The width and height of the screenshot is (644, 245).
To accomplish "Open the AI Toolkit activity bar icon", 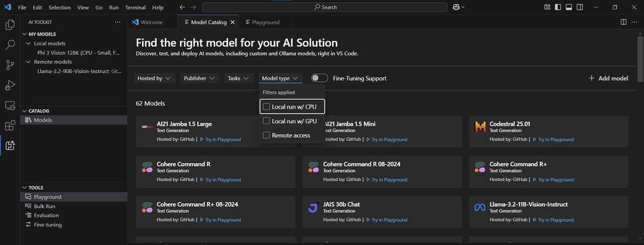I will (10, 145).
